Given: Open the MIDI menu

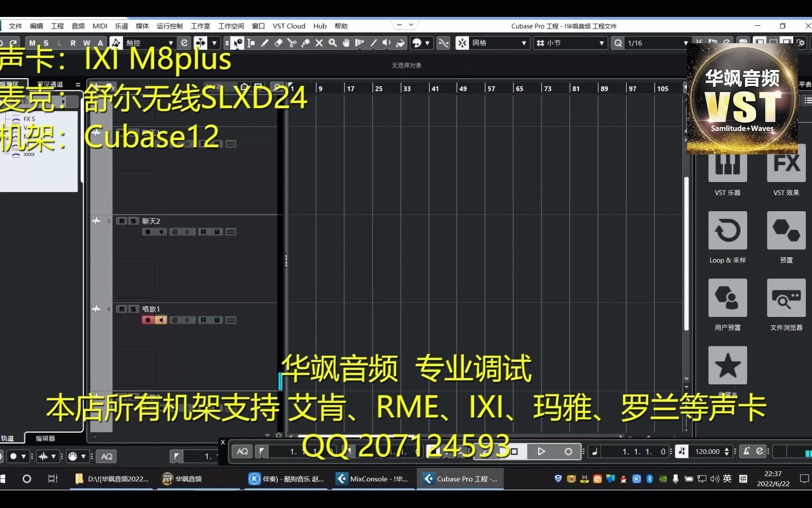Looking at the screenshot, I should [100, 26].
